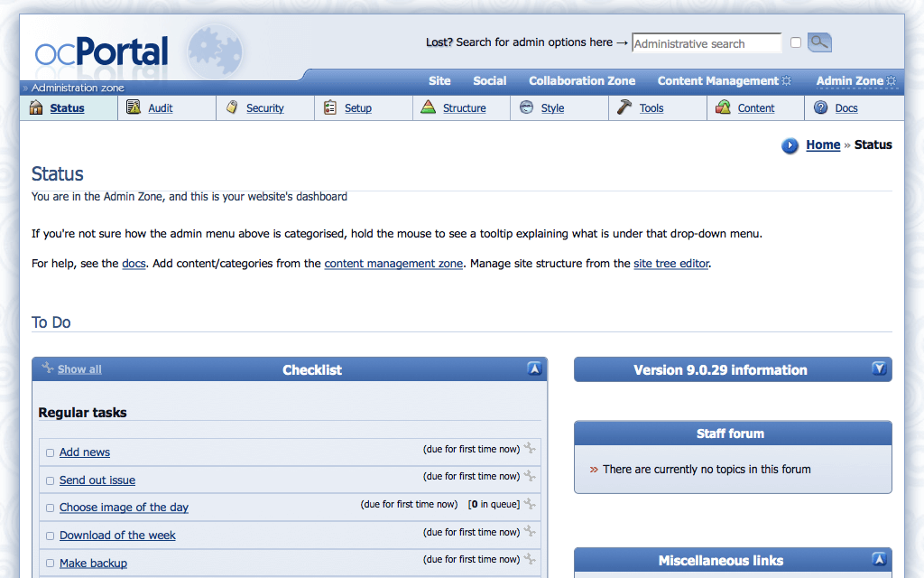Viewport: 924px width, 578px height.
Task: Switch to the Content Management zone
Action: (x=717, y=80)
